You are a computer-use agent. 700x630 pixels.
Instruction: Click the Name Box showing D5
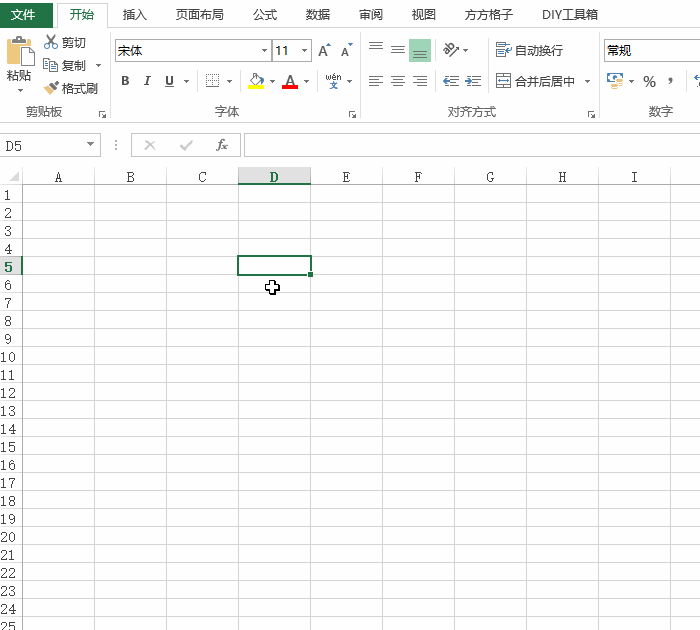(43, 146)
